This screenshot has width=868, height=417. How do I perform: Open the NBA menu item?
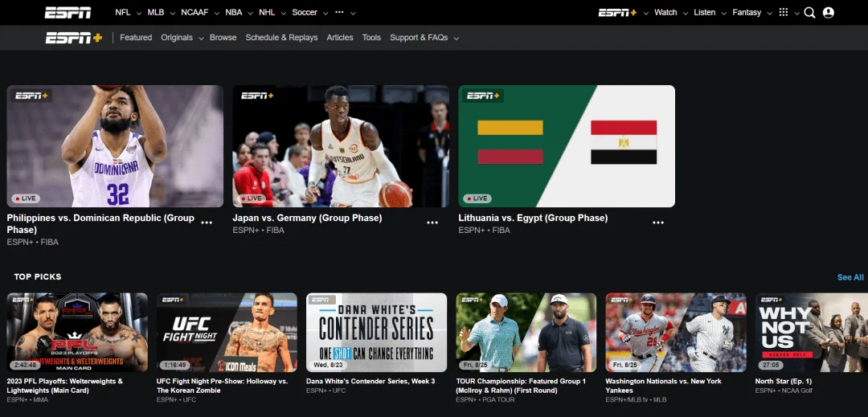pyautogui.click(x=234, y=12)
